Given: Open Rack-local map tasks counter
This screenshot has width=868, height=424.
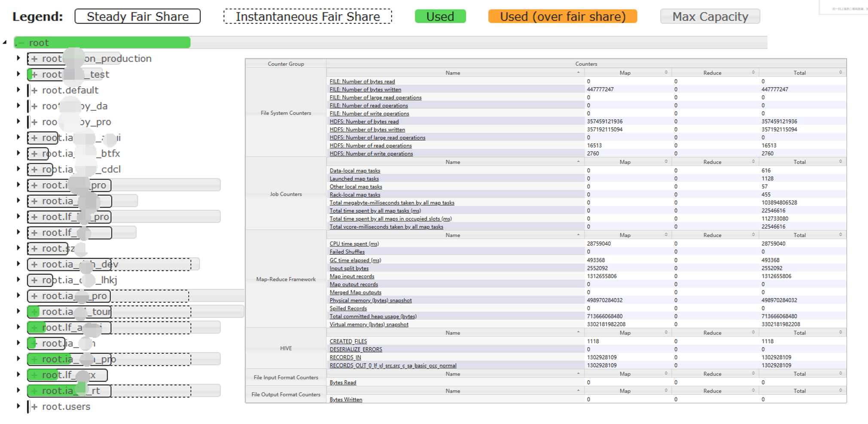Looking at the screenshot, I should click(355, 194).
